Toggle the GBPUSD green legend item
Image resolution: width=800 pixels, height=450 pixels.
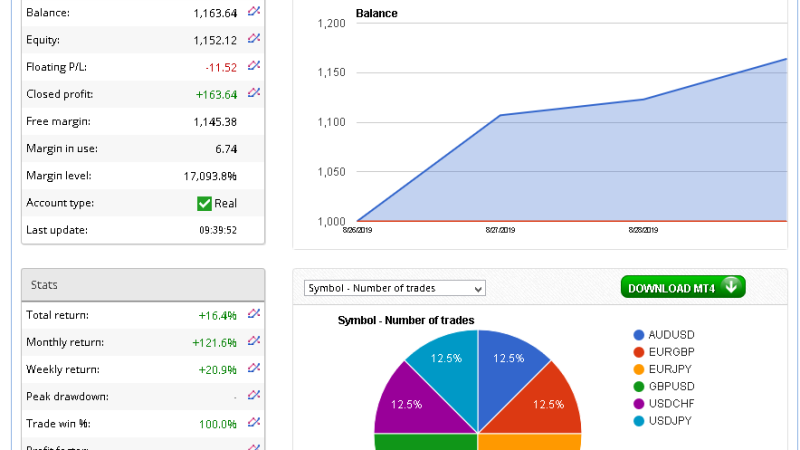672,386
